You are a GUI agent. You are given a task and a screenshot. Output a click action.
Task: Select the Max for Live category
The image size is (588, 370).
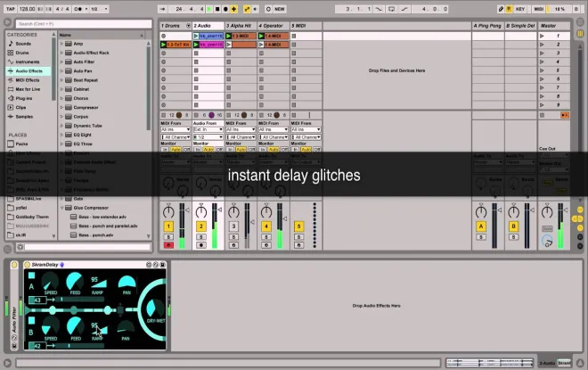tap(28, 89)
